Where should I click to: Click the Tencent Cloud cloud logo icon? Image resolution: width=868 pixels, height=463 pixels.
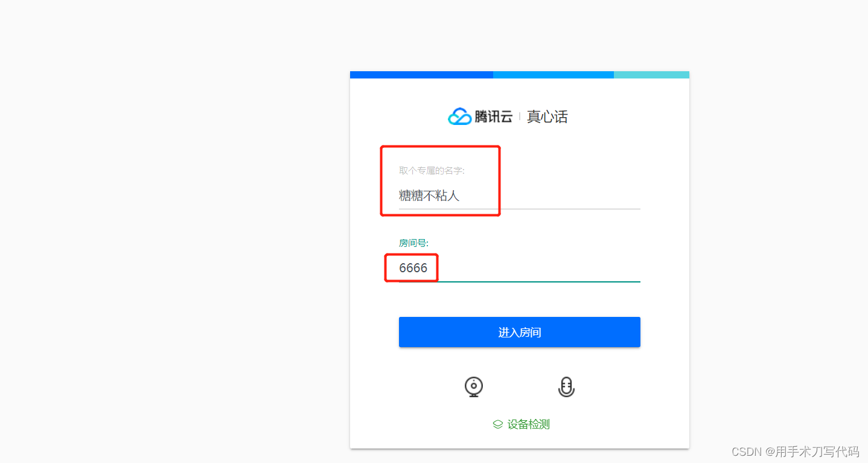pos(459,117)
